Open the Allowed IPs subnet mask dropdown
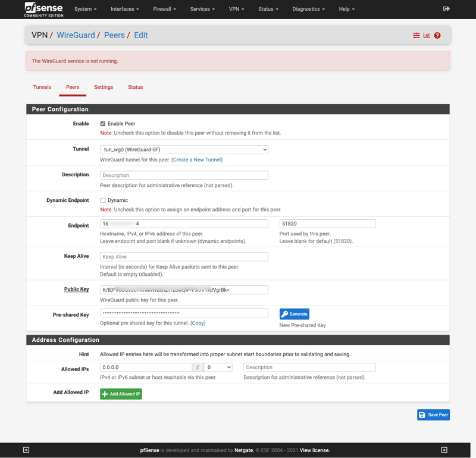Viewport: 476px width, 458px height. 218,367
